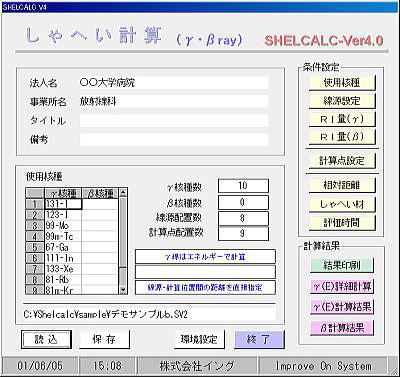Click the 線源-計算位置間の距離を直接指定 box

(x=205, y=287)
